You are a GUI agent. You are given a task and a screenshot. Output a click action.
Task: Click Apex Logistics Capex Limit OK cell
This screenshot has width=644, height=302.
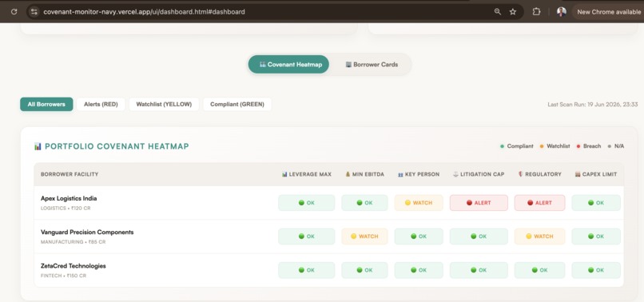(x=596, y=203)
